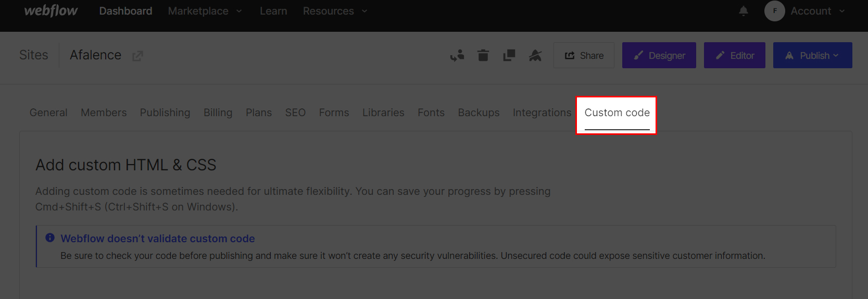Duplicate the site icon
This screenshot has height=299, width=868.
[x=509, y=55]
